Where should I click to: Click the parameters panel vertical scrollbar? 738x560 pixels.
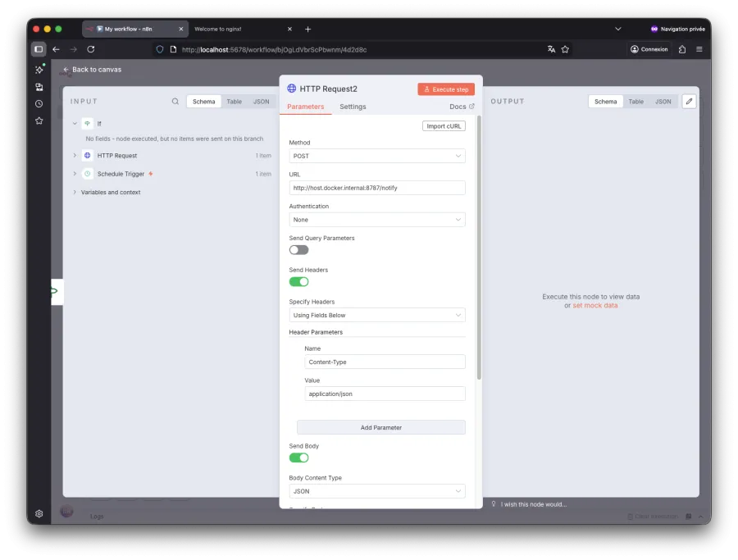[x=479, y=246]
